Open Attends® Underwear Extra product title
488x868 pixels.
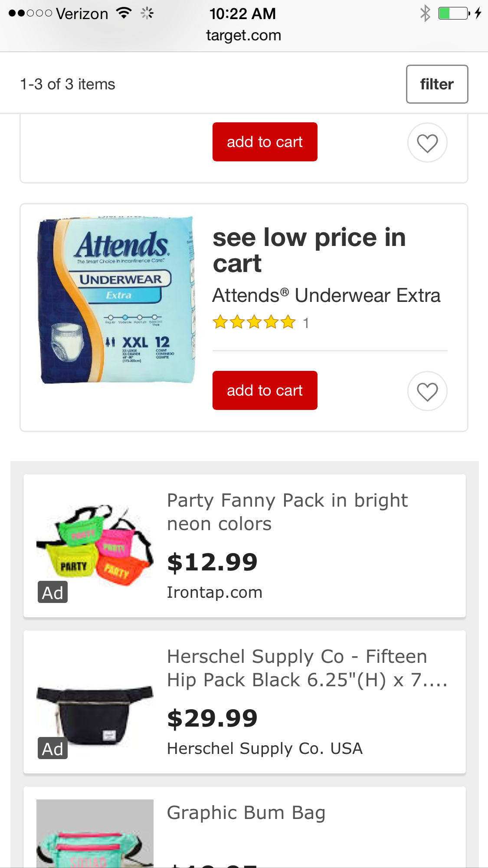pyautogui.click(x=326, y=296)
